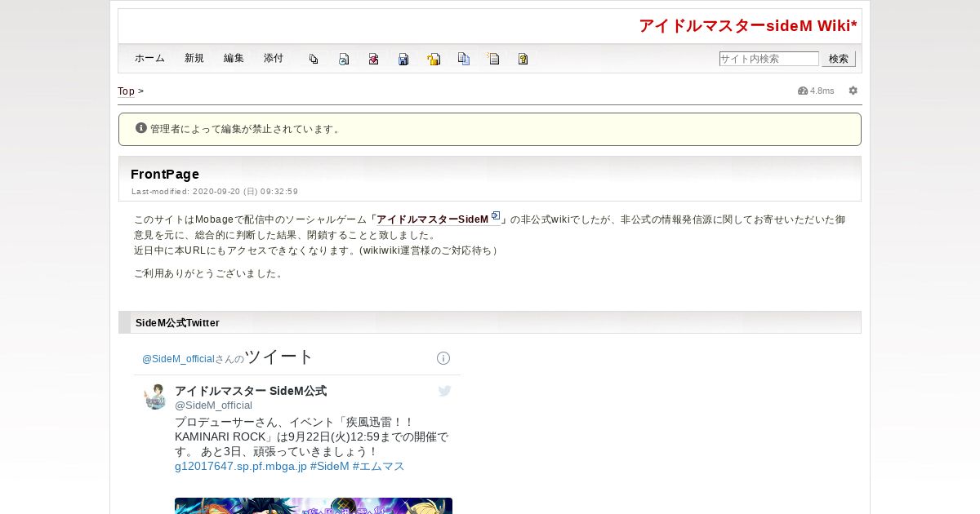This screenshot has height=514, width=980.
Task: Click the ご利用ありがとうございました text
Action: click(210, 273)
